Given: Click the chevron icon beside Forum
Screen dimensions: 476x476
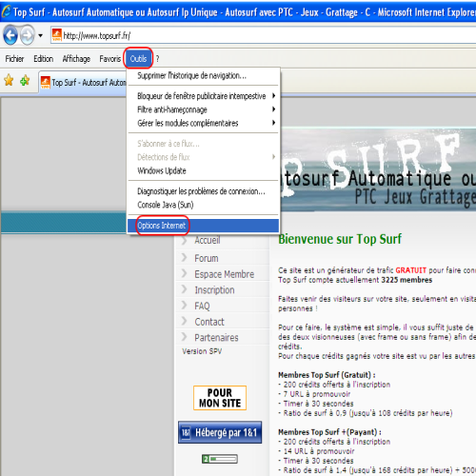Looking at the screenshot, I should pyautogui.click(x=184, y=257).
